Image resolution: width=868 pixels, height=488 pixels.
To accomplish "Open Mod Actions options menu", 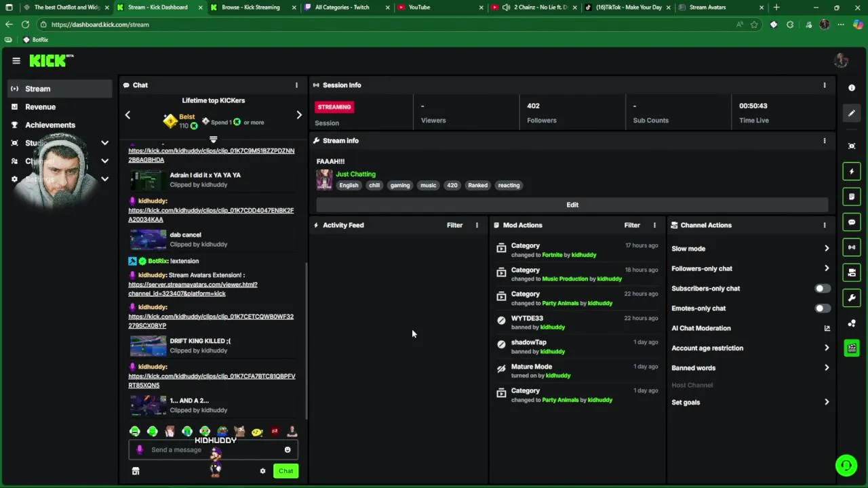I will click(x=654, y=225).
